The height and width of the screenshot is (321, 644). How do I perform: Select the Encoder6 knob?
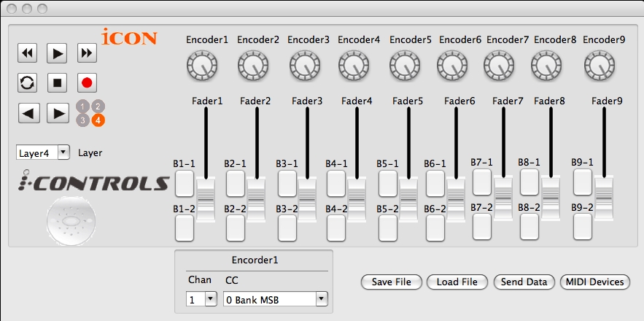pos(452,66)
